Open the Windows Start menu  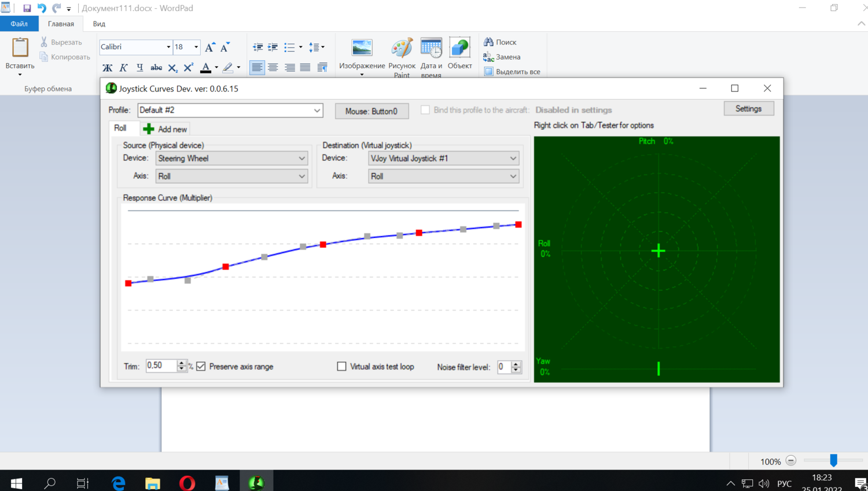click(x=16, y=482)
